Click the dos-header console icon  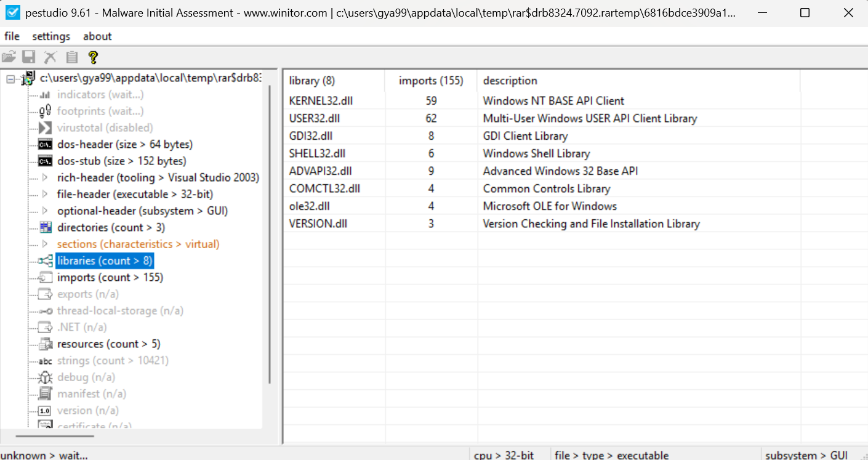45,145
